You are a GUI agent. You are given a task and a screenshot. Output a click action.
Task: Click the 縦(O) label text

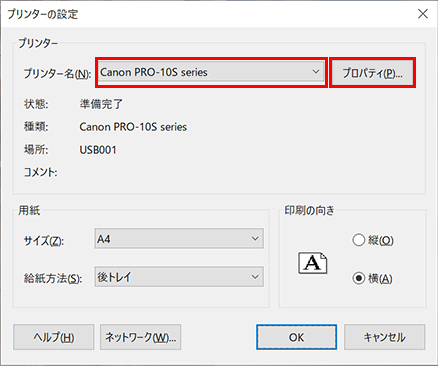[x=381, y=240]
